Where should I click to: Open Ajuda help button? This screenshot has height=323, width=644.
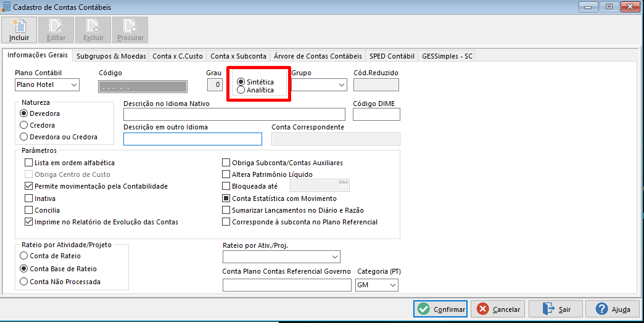coord(613,309)
